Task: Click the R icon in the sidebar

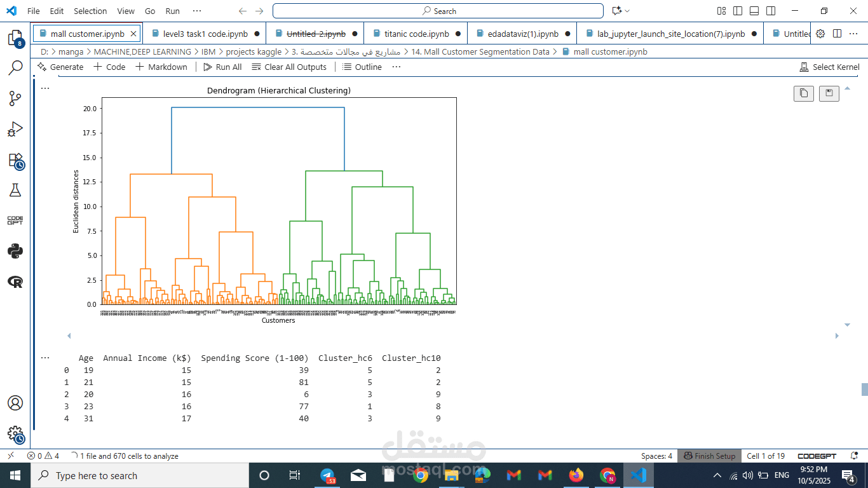Action: pyautogui.click(x=15, y=281)
